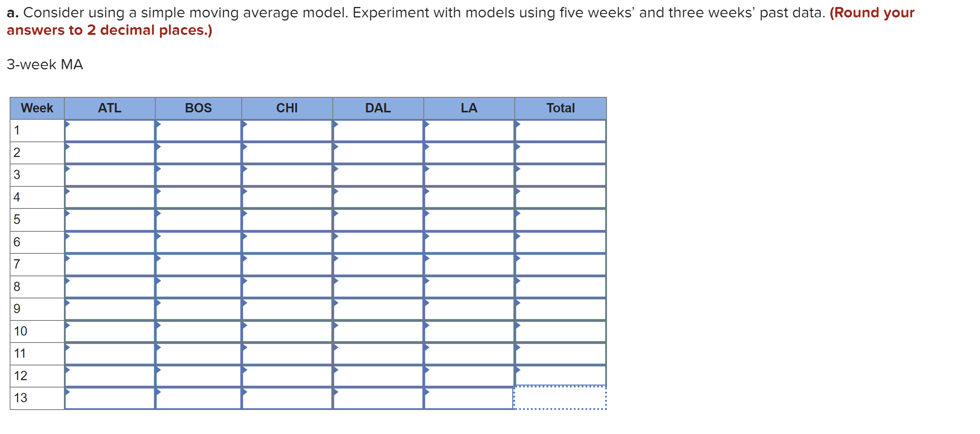Image resolution: width=980 pixels, height=434 pixels.
Task: Click the blue marker in CHI week 3 cell
Action: (246, 170)
